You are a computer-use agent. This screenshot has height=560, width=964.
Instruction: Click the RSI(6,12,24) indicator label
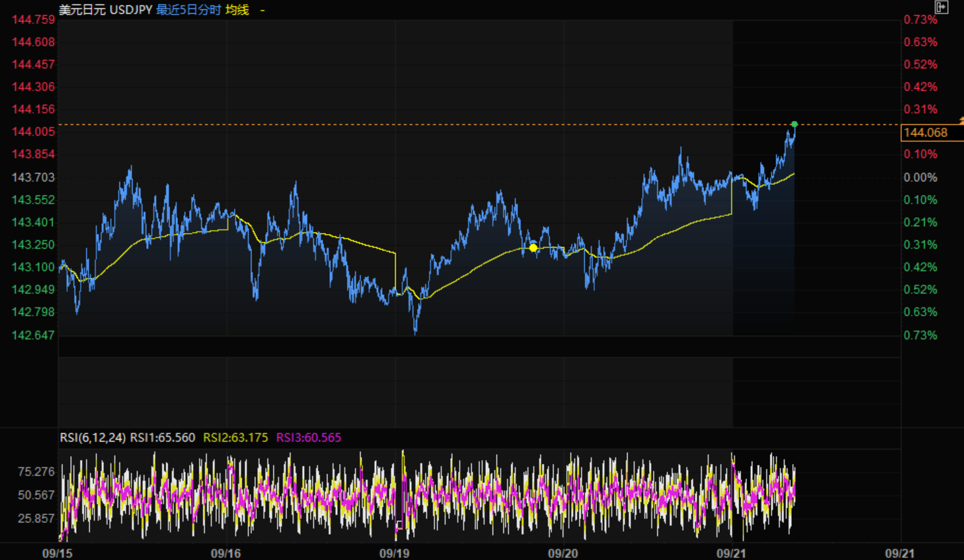93,437
